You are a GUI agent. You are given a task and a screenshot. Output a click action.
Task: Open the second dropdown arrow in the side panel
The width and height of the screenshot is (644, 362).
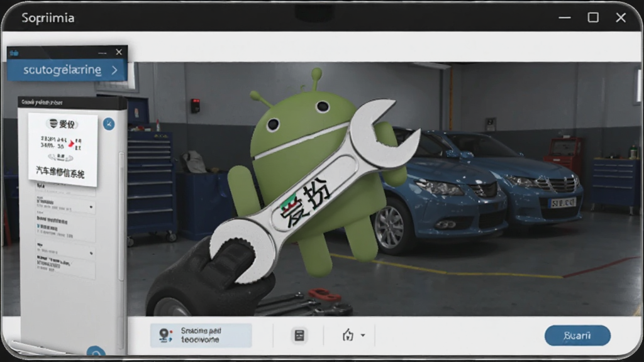pyautogui.click(x=91, y=253)
